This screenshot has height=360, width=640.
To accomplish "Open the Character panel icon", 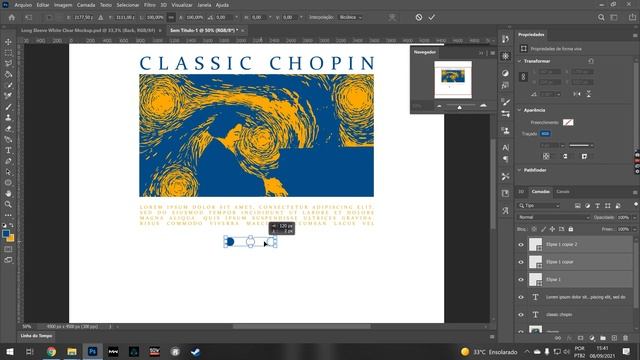I will coord(506,147).
